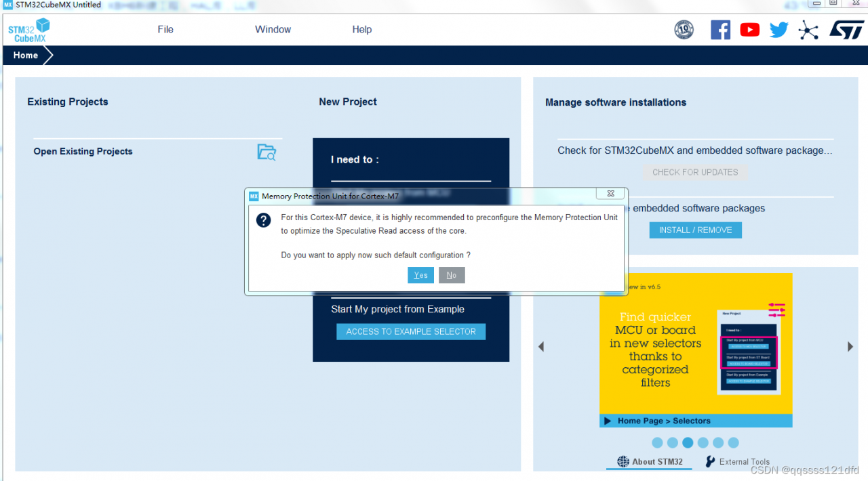Open the ST 10 years anniversary badge

684,30
